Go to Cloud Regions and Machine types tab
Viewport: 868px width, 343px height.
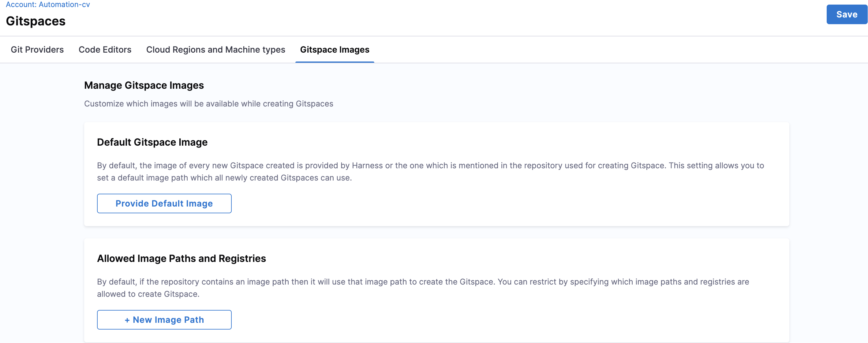(215, 50)
